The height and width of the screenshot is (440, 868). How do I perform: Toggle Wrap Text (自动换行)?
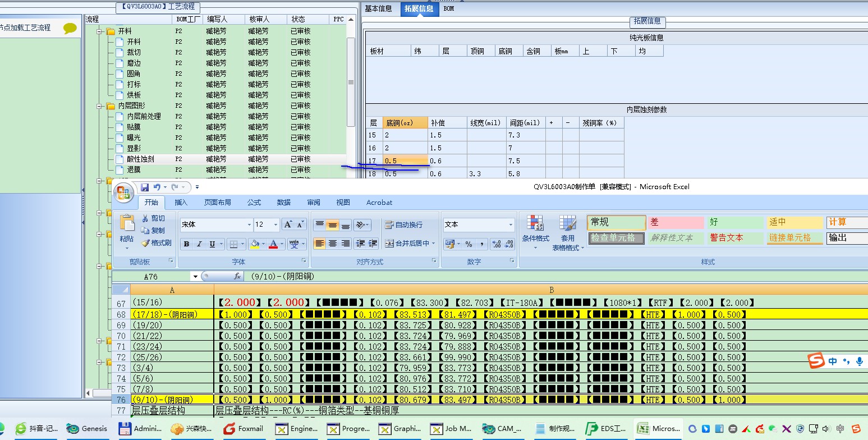tap(404, 224)
